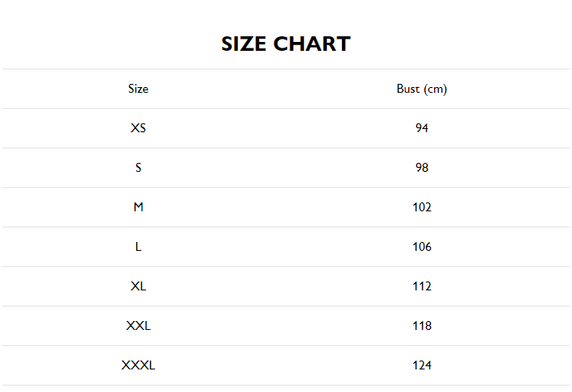Screen dimensions: 572x392
Task: Select the XL size cell
Action: coord(138,286)
